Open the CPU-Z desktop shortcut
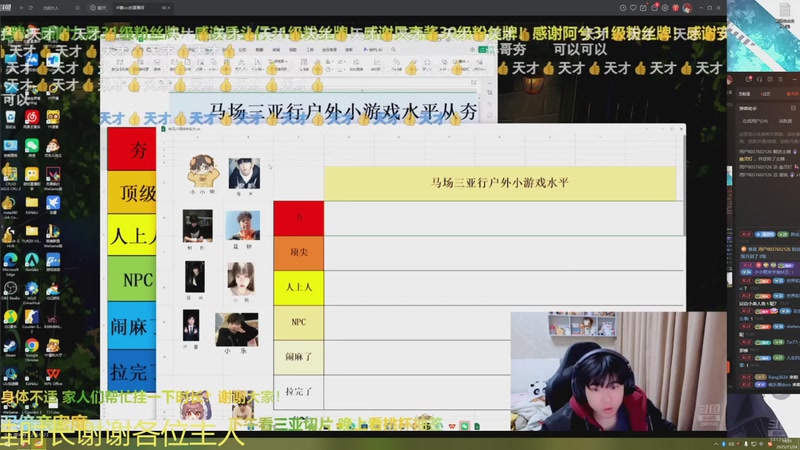Screen dimensions: 800x450 click(10, 175)
